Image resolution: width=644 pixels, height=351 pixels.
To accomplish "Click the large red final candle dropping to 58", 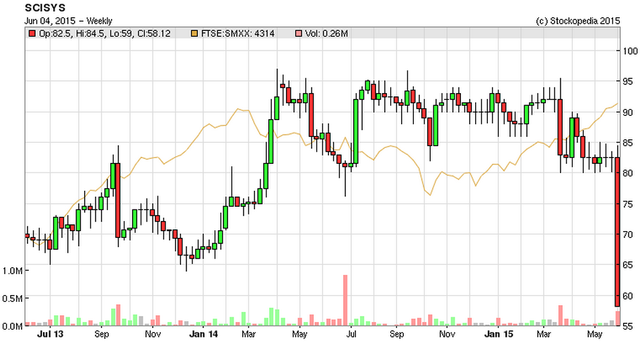I will [x=617, y=232].
